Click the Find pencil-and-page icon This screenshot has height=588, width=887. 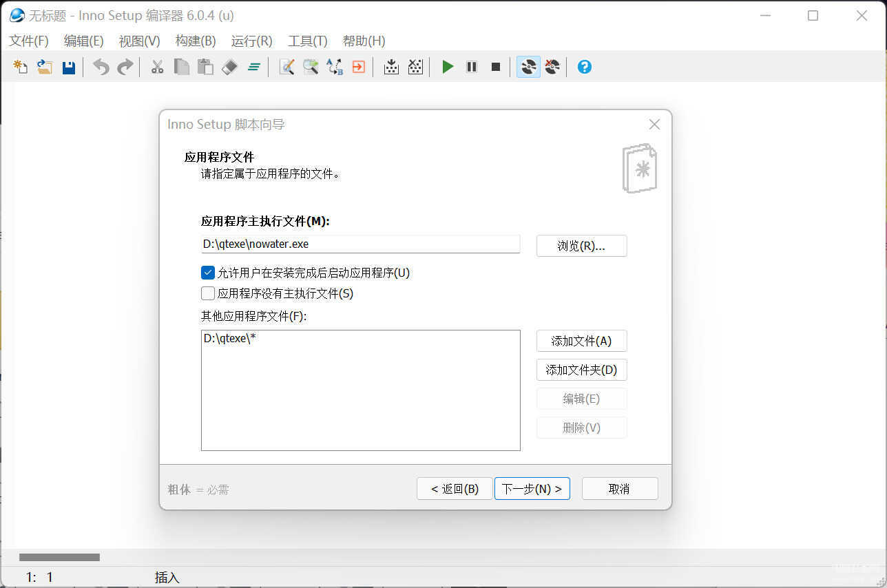[286, 67]
